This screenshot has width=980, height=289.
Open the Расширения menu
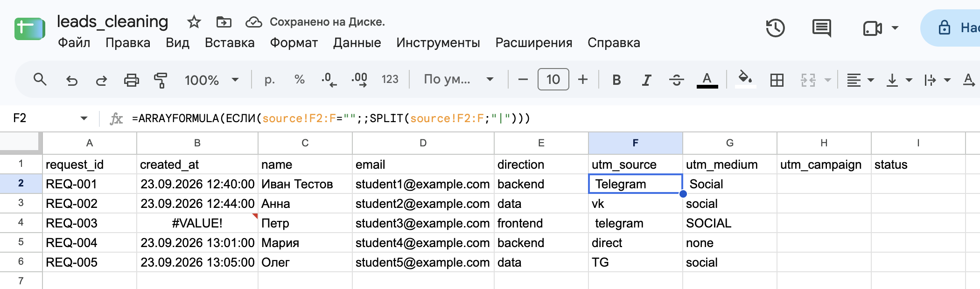[534, 43]
